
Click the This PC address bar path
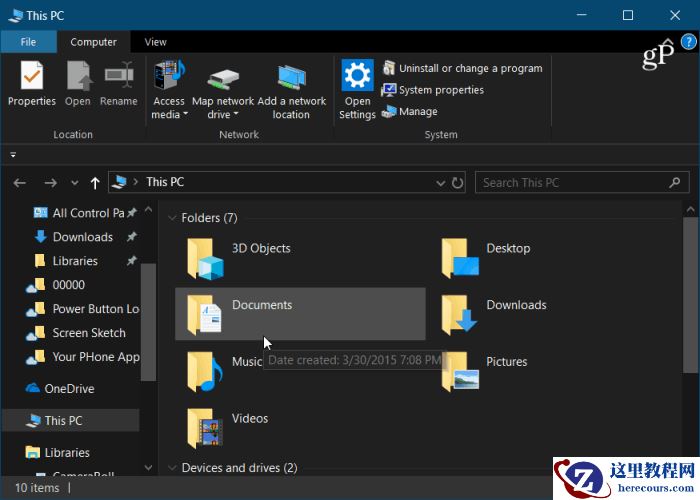pyautogui.click(x=165, y=182)
